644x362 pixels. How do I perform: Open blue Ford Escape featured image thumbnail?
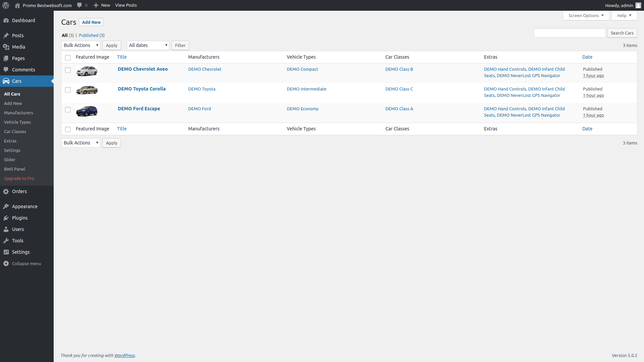87,111
